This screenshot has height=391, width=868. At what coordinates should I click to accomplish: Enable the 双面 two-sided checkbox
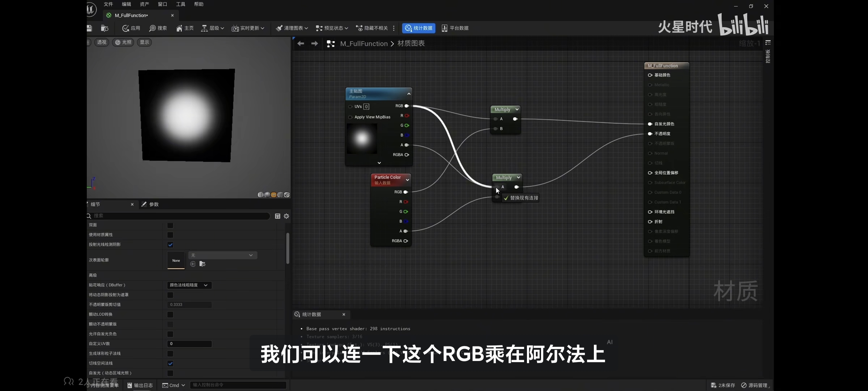[x=170, y=225]
